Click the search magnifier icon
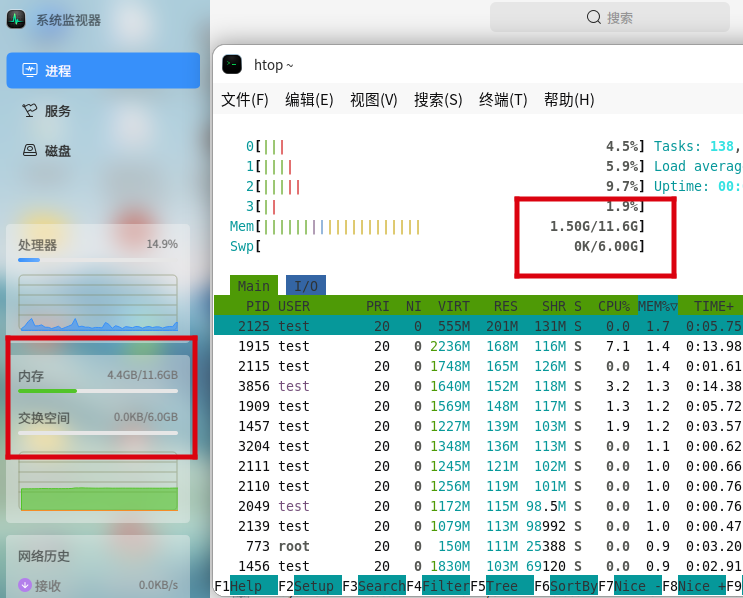Image resolution: width=743 pixels, height=598 pixels. click(x=593, y=18)
